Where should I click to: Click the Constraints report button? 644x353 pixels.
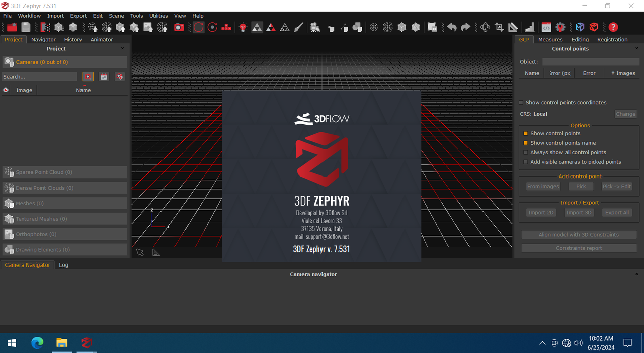point(579,248)
